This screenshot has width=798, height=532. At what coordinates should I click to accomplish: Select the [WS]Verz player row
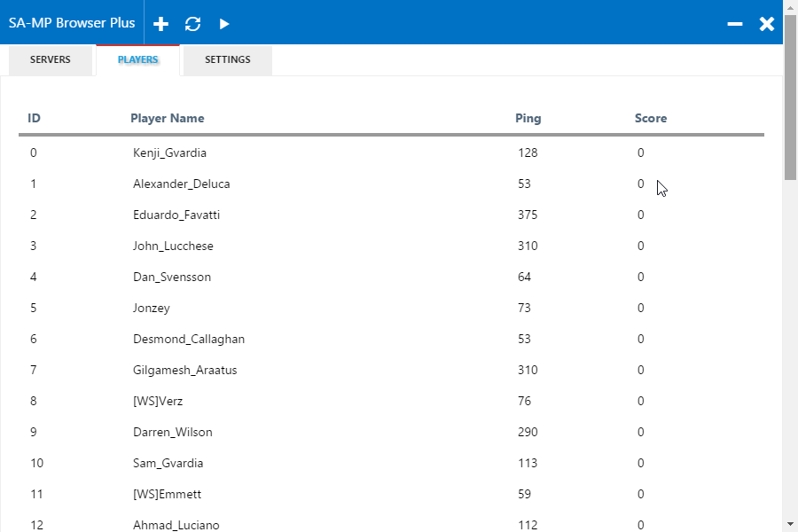(391, 401)
